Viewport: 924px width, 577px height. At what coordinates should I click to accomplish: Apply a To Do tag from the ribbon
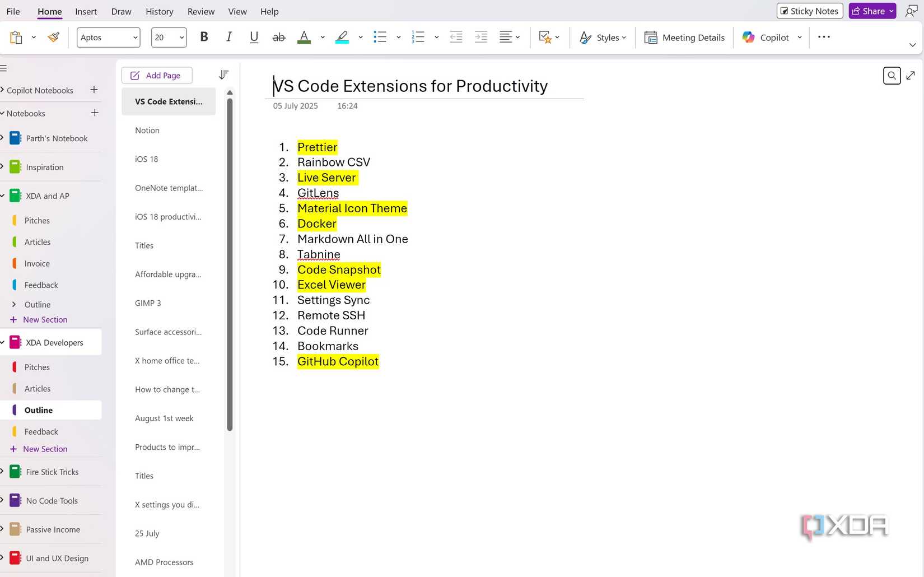[545, 37]
